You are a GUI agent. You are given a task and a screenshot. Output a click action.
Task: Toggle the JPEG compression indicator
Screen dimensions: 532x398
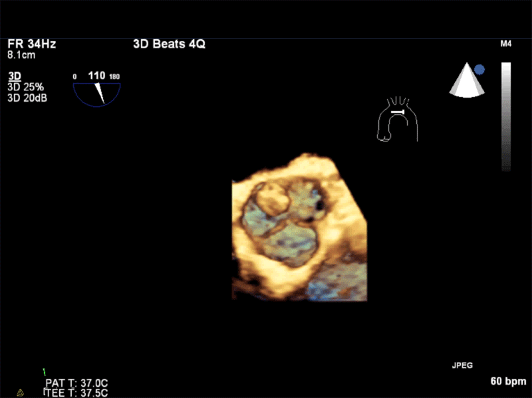(x=463, y=365)
